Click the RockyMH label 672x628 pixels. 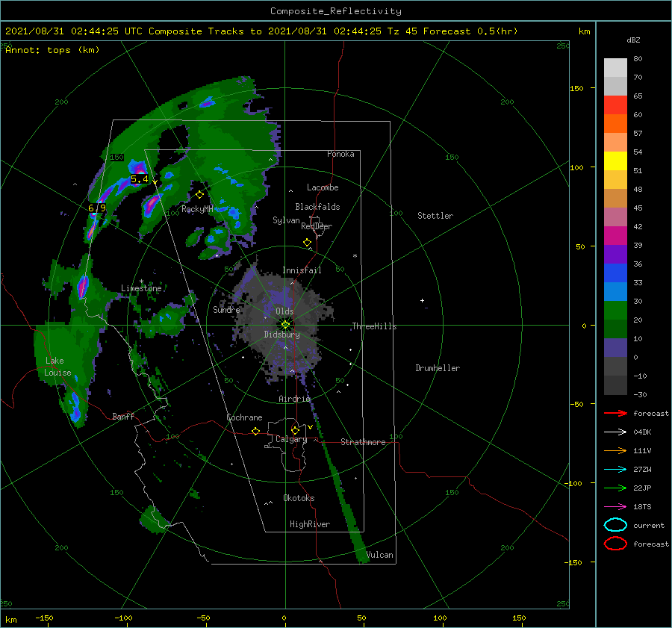(197, 209)
